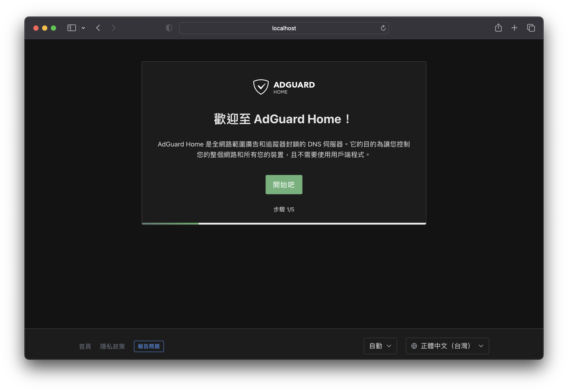Image resolution: width=568 pixels, height=392 pixels.
Task: Open the 隱私政策 footer link
Action: pyautogui.click(x=112, y=346)
